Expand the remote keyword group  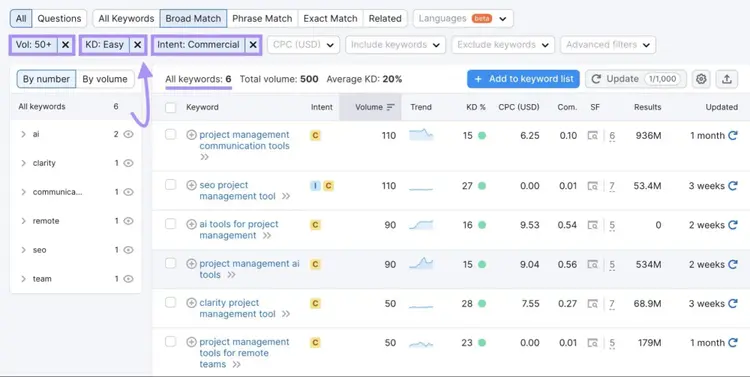point(23,221)
